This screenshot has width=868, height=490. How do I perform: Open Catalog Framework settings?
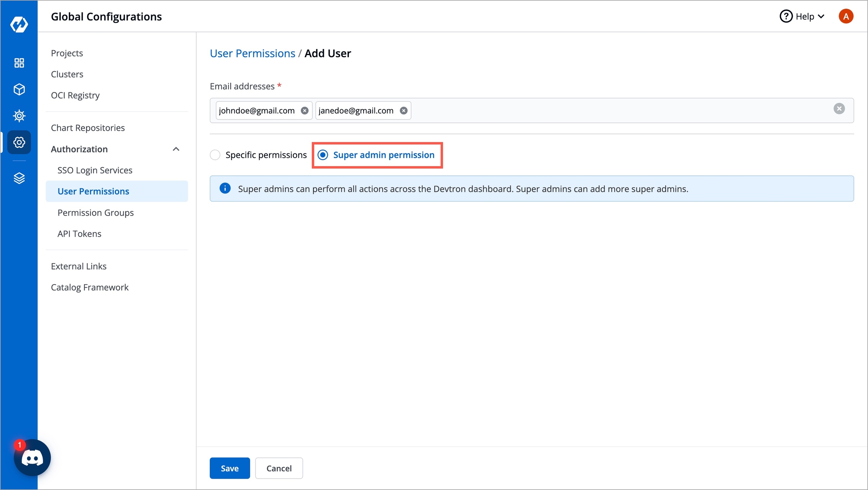pyautogui.click(x=90, y=287)
